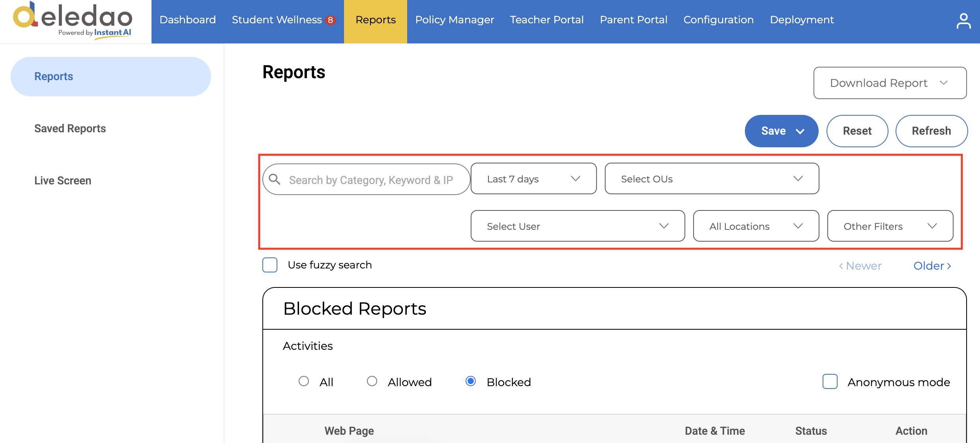Open the Select User dropdown
Viewport: 980px width, 443px height.
point(578,226)
